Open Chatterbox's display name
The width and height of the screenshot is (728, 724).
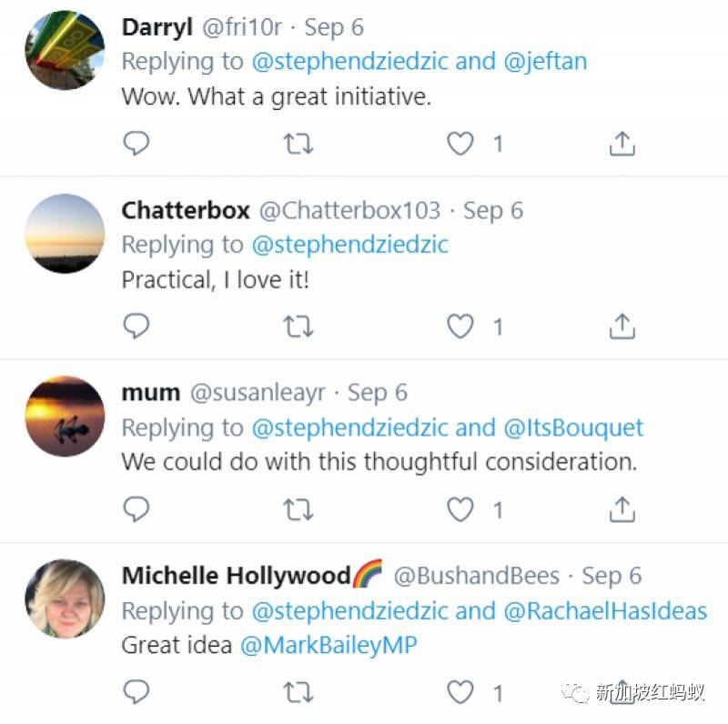point(186,210)
